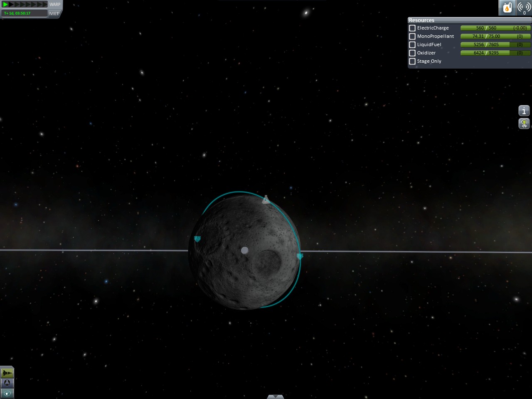
Task: Set time warp to normal 1x (green arrow)
Action: (x=5, y=4)
